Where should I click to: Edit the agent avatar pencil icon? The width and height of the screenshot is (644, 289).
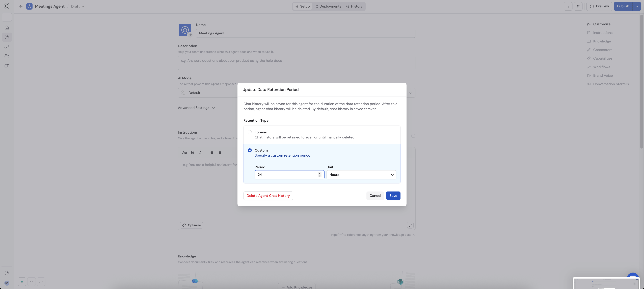tap(190, 35)
